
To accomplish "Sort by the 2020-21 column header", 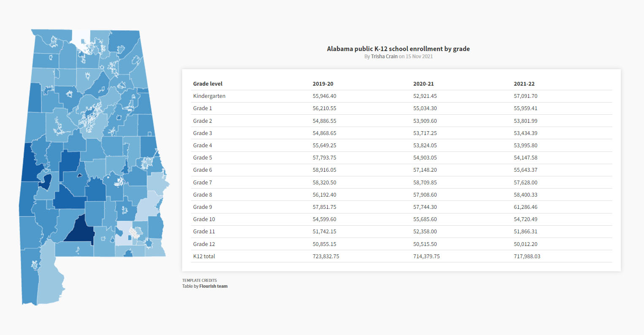I will click(423, 84).
